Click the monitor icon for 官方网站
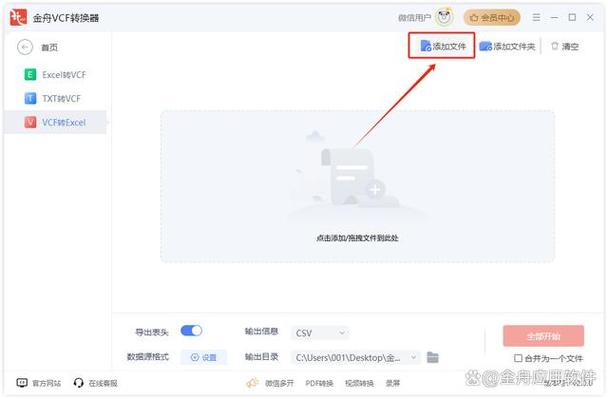The width and height of the screenshot is (608, 399). tap(22, 383)
